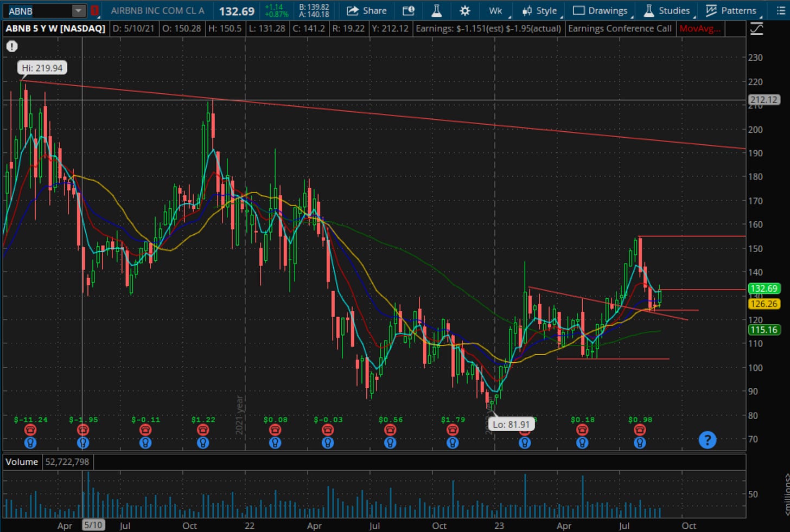Click the blue lightbulb icon under $0.18
The image size is (790, 532).
[582, 443]
